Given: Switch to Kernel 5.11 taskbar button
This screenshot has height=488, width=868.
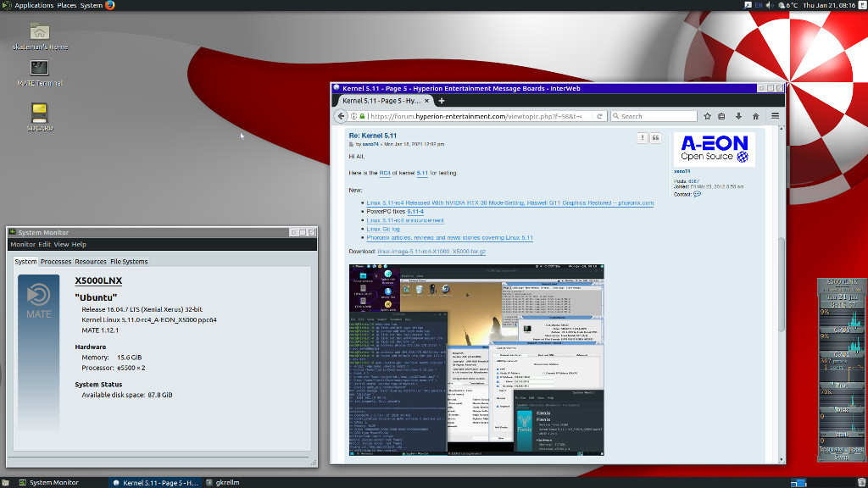Looking at the screenshot, I should point(155,483).
